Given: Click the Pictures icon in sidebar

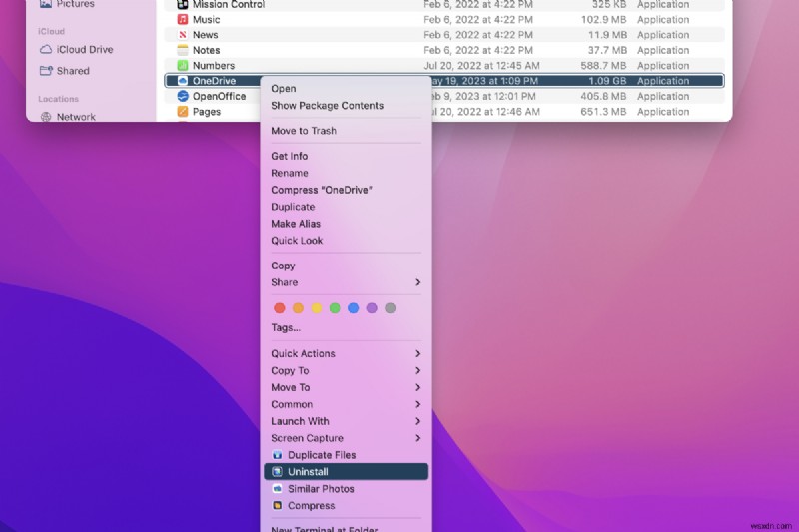Looking at the screenshot, I should click(x=46, y=4).
